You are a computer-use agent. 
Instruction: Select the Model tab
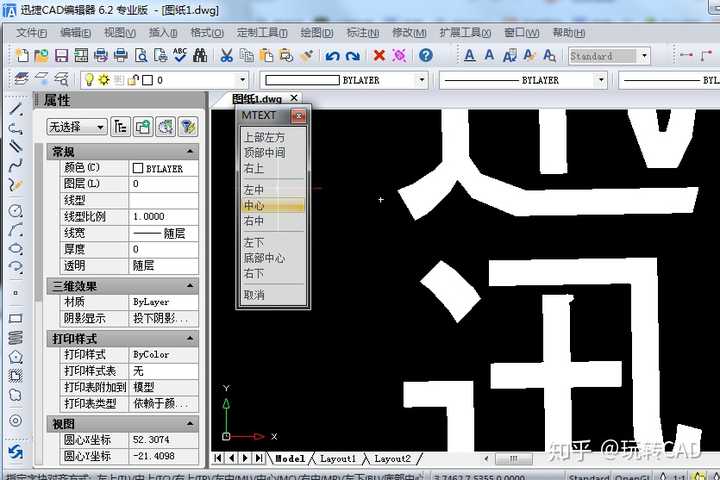(290, 458)
